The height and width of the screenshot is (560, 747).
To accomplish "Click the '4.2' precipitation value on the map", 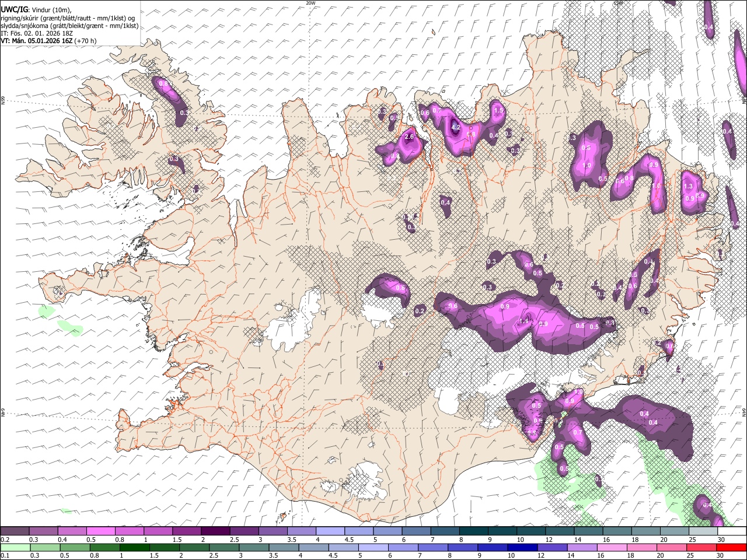I will click(456, 128).
